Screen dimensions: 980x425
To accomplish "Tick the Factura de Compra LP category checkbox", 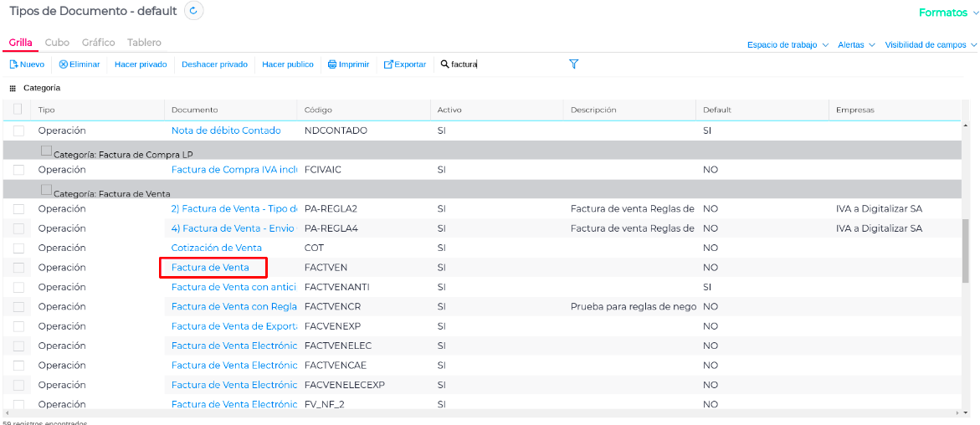I will tap(47, 151).
